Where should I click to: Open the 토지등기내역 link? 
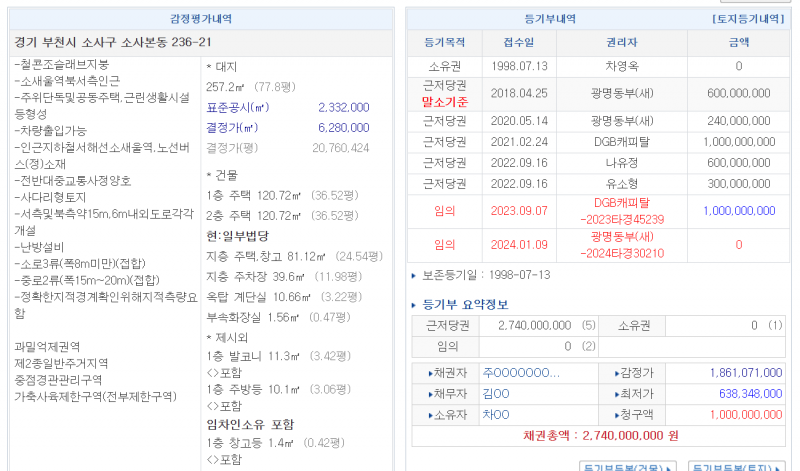click(747, 19)
